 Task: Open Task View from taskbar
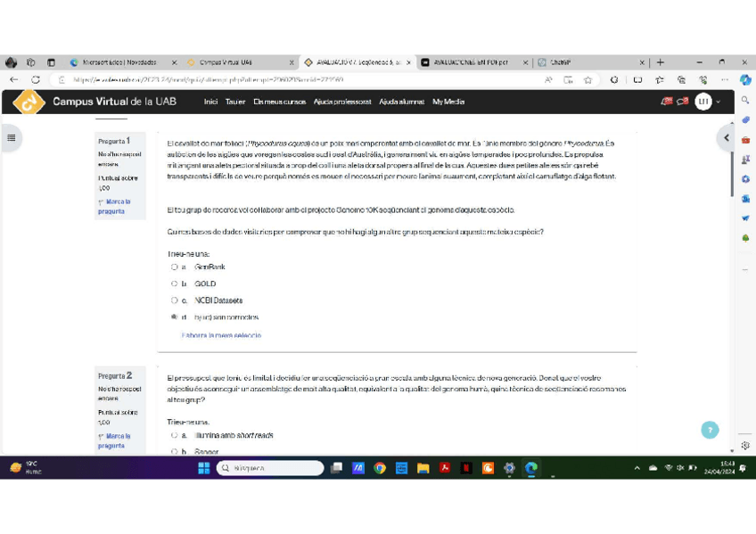point(336,468)
